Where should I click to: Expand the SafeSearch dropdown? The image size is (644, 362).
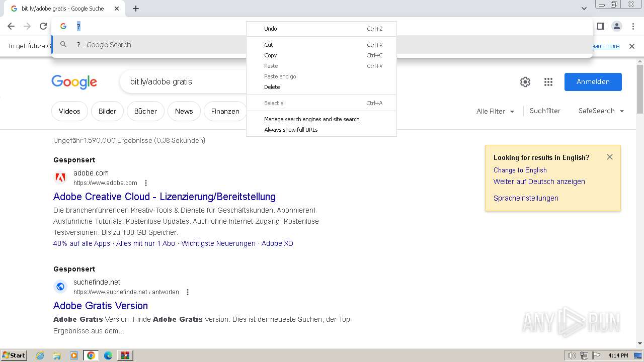(601, 111)
